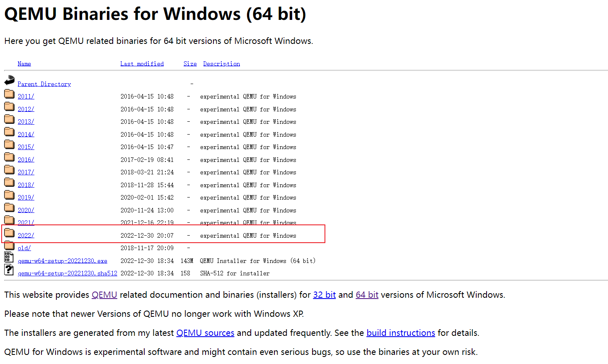Sort listing by Name column
The width and height of the screenshot is (608, 364).
click(24, 64)
